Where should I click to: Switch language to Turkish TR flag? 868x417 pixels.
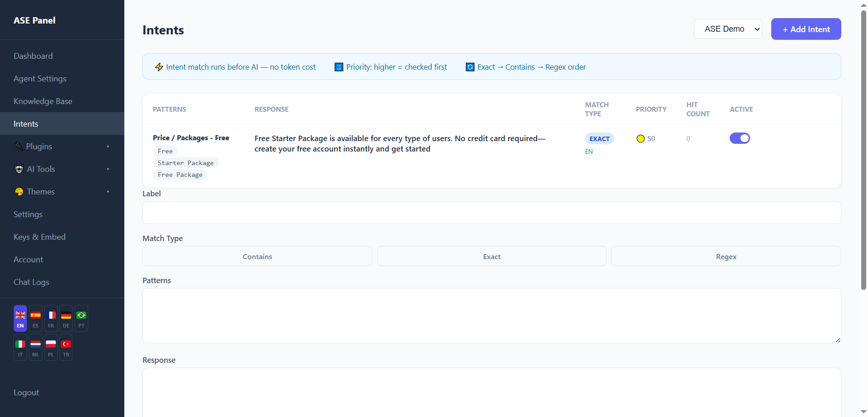66,347
